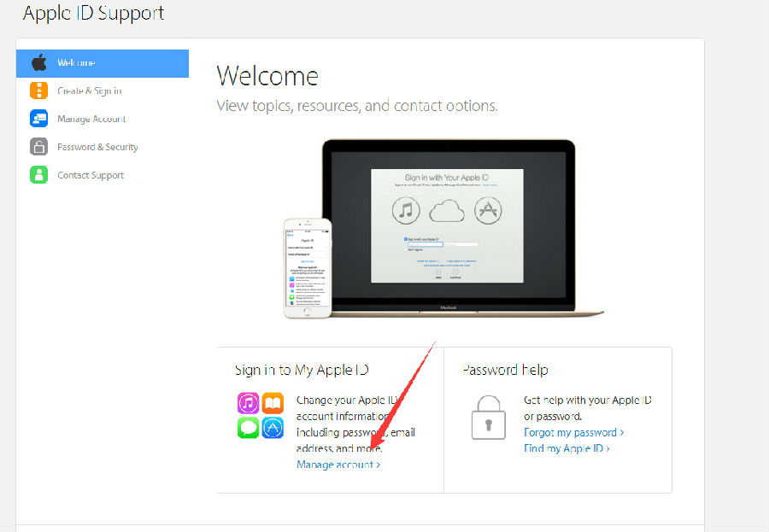Image resolution: width=769 pixels, height=532 pixels.
Task: Click the 'Get help with your Apple ID' text
Action: (588, 400)
